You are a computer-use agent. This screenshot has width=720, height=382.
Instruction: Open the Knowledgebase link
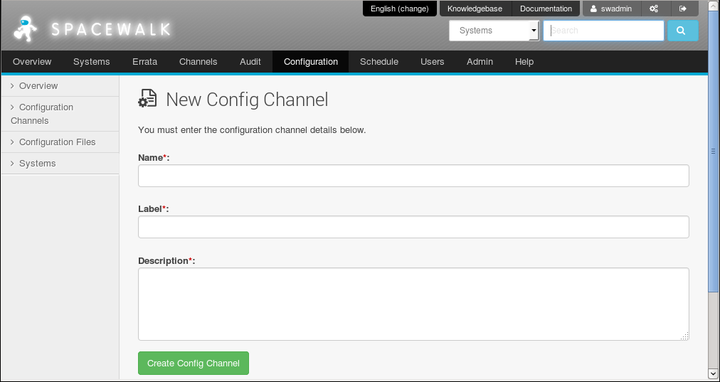[474, 9]
